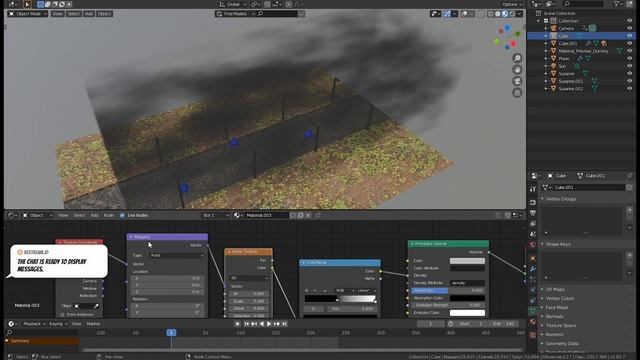The height and width of the screenshot is (360, 640).
Task: Hide the selected Cube in outliner
Action: [x=629, y=36]
